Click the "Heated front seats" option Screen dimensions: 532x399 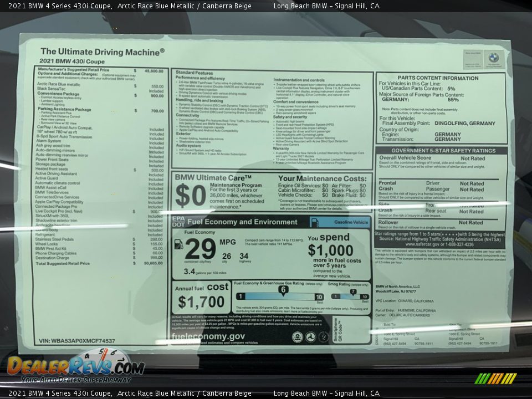click(52, 168)
